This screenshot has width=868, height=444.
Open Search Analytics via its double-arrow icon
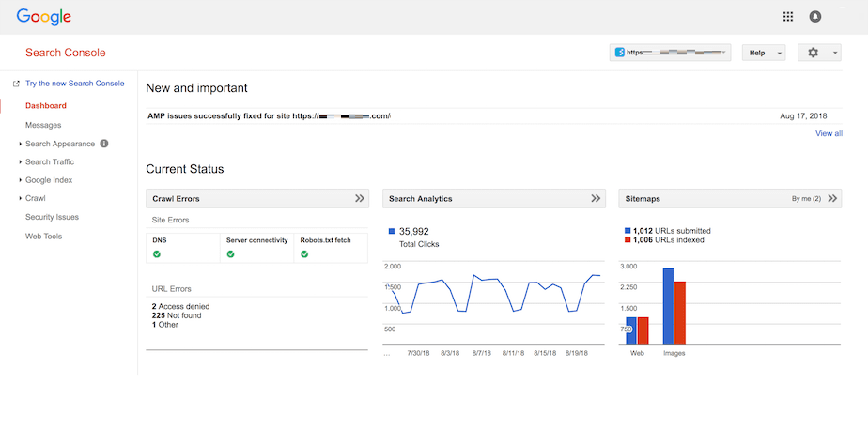point(596,198)
